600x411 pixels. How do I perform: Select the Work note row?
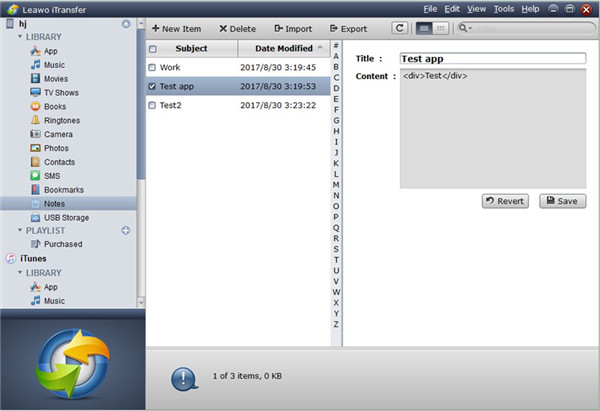(238, 67)
